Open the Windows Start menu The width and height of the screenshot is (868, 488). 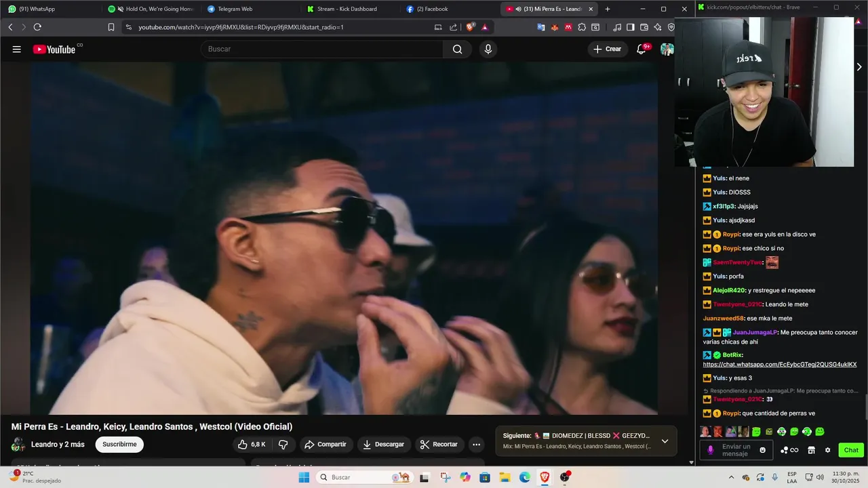tap(304, 477)
